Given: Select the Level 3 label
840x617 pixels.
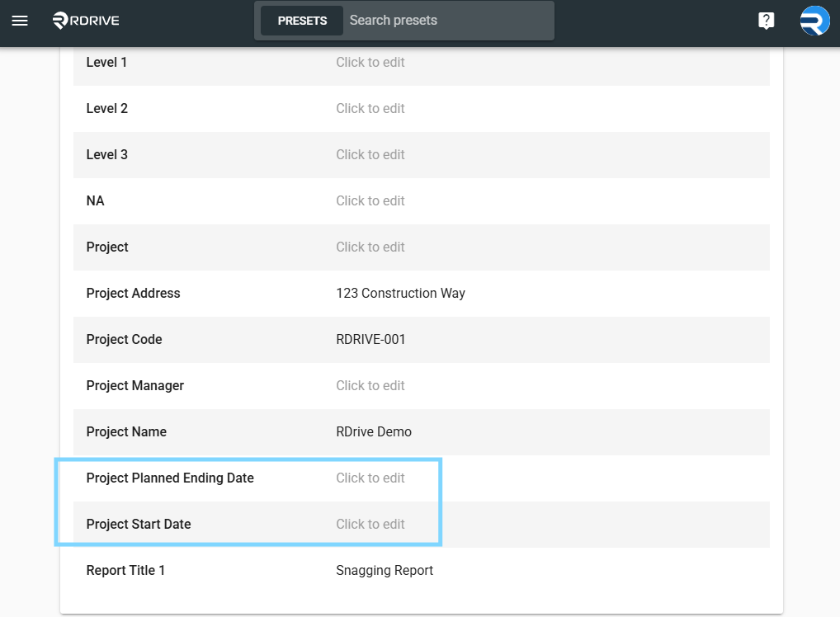Looking at the screenshot, I should 107,154.
